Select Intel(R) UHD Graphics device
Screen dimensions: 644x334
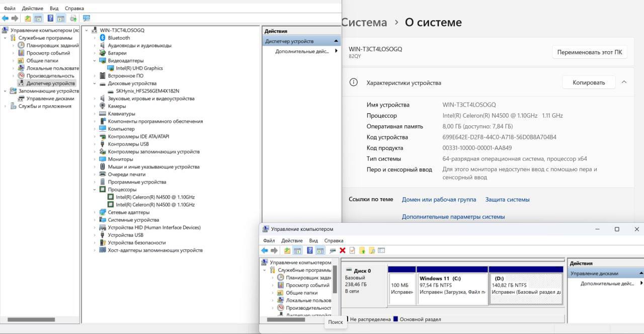click(139, 68)
